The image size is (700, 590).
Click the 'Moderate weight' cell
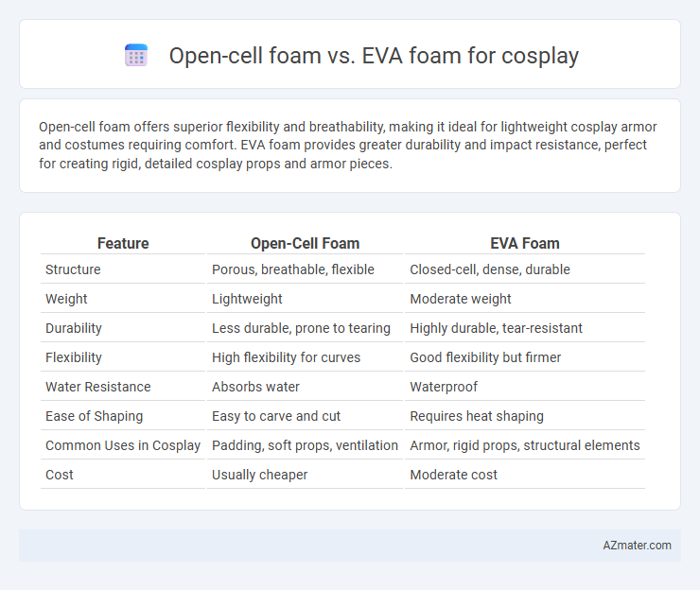coord(461,299)
